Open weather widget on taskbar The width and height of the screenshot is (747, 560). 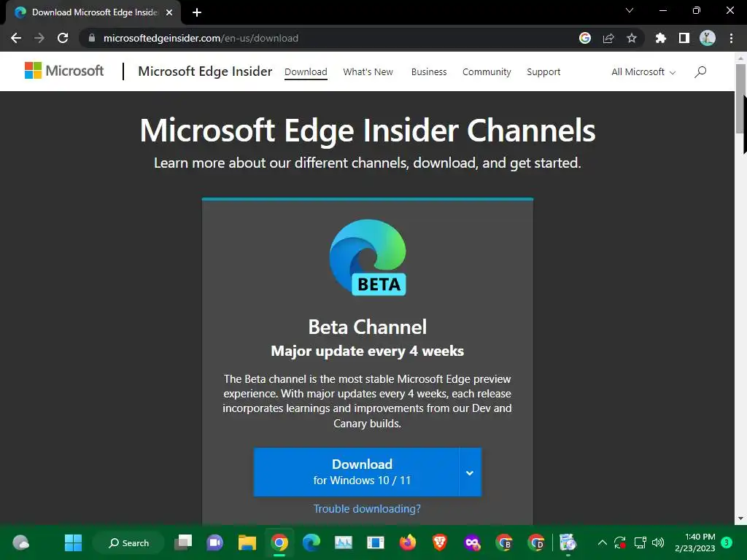point(21,542)
